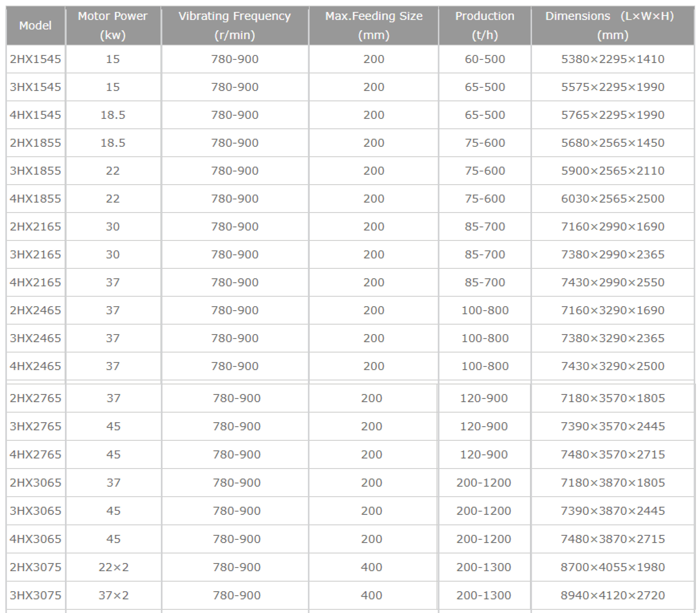Select model cell 2HX1855
This screenshot has height=613, width=700.
pyautogui.click(x=35, y=143)
